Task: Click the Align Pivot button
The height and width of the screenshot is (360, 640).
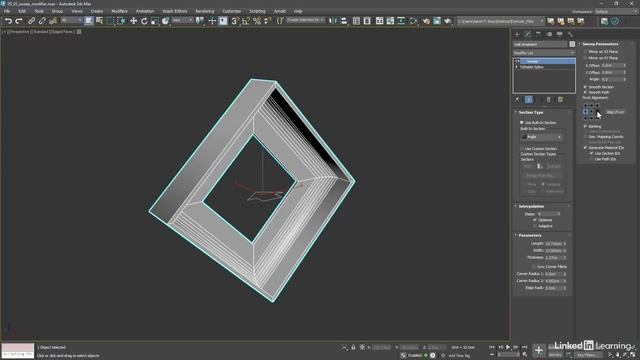Action: [615, 112]
